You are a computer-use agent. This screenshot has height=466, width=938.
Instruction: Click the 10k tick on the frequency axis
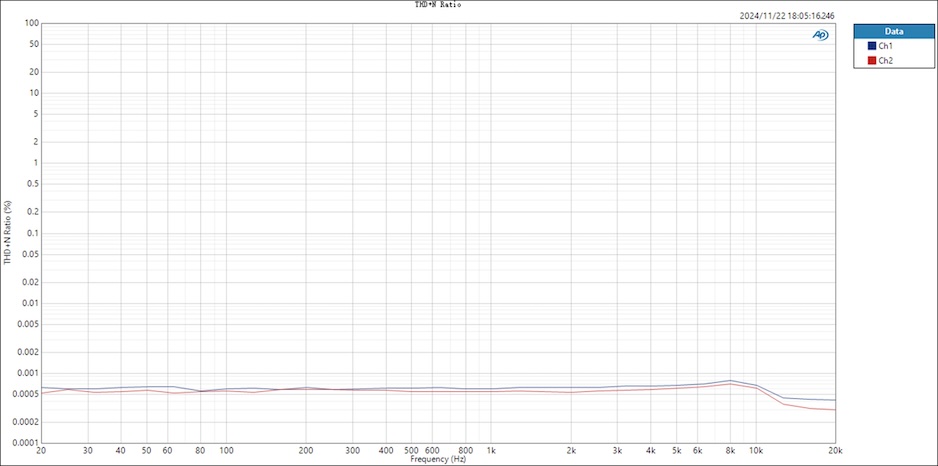pos(756,451)
